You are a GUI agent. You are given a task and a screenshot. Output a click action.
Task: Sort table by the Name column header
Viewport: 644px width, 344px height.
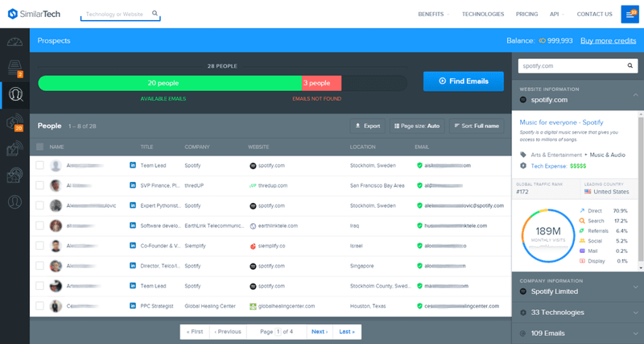click(56, 147)
